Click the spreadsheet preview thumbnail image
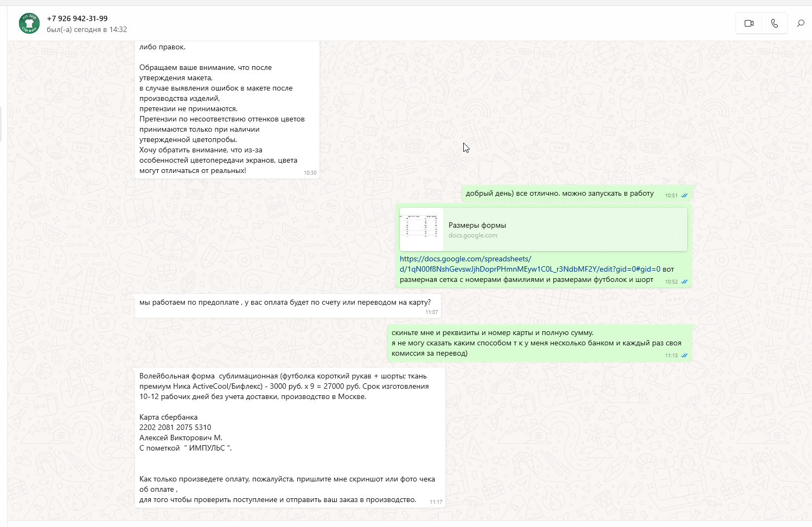Screen dimensions: 812x527 [x=421, y=229]
